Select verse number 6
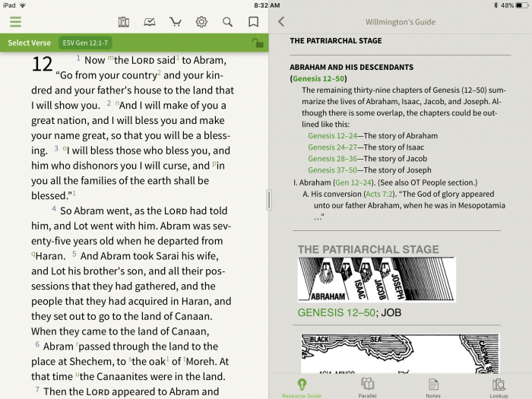The height and width of the screenshot is (399, 532). click(37, 344)
